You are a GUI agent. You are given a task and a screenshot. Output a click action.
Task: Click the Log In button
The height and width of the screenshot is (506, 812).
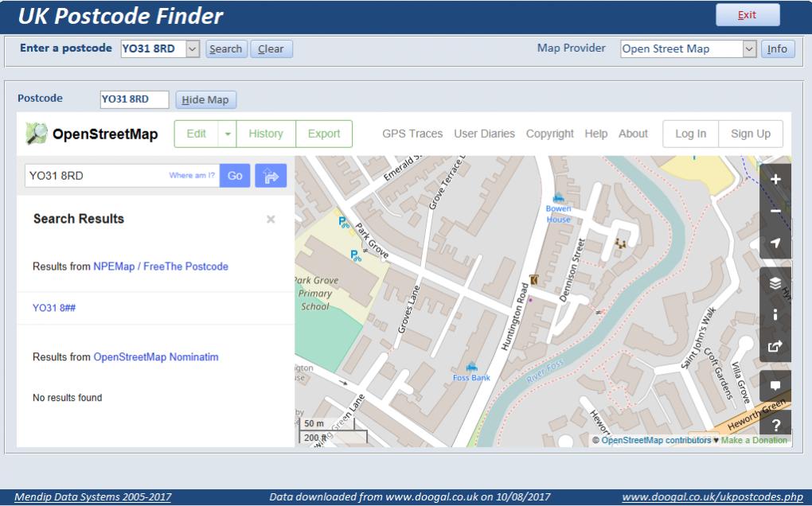(690, 134)
